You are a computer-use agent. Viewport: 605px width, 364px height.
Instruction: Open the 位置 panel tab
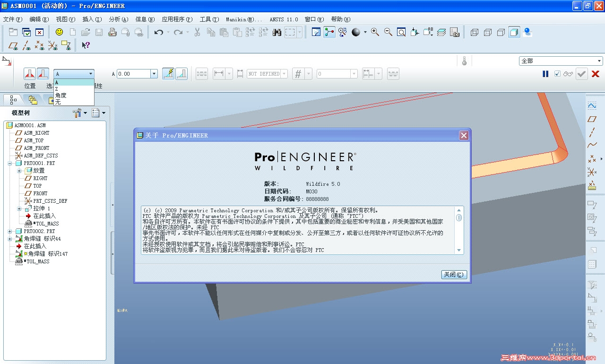tap(30, 86)
